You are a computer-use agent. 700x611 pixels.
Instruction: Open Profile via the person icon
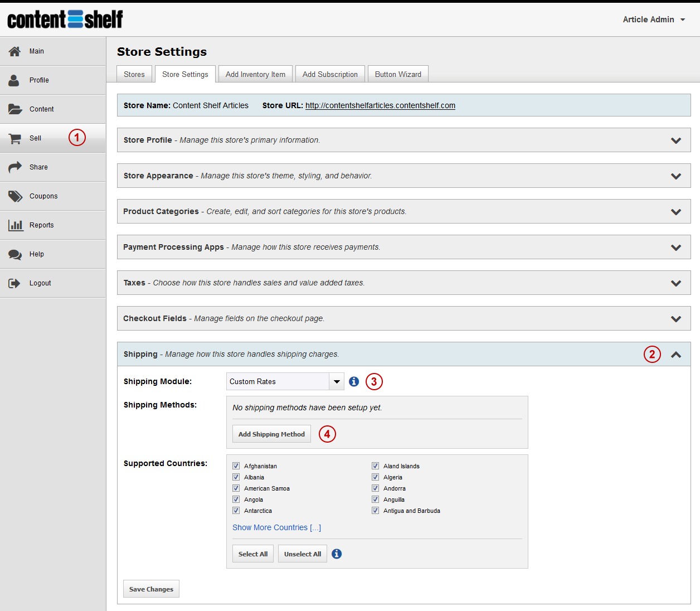pyautogui.click(x=14, y=80)
